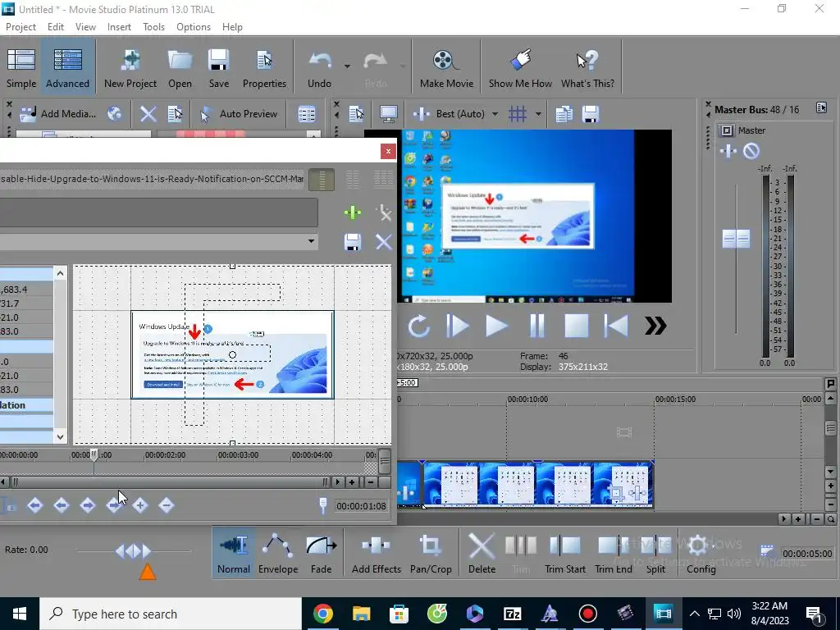Create keyframe with plus diamond button
The width and height of the screenshot is (840, 630).
(x=139, y=505)
